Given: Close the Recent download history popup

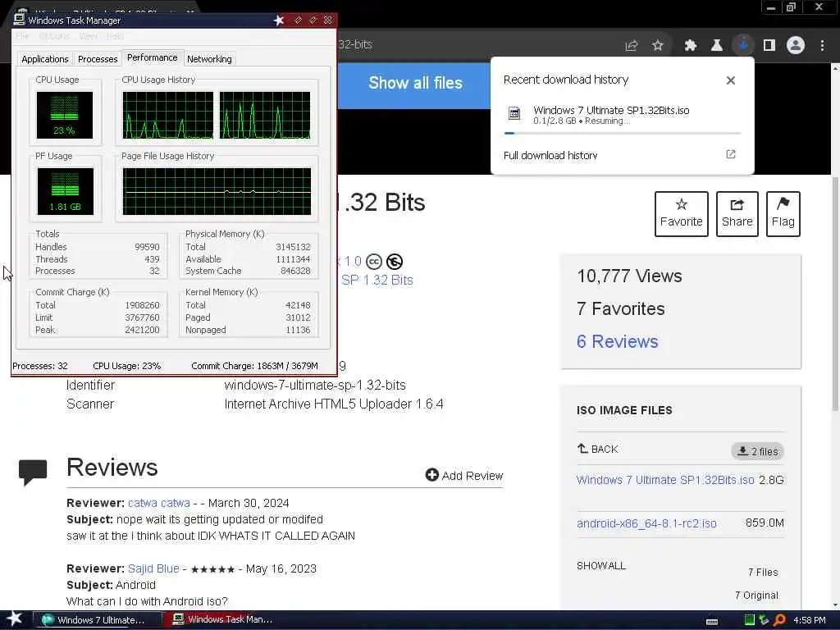Looking at the screenshot, I should tap(731, 80).
